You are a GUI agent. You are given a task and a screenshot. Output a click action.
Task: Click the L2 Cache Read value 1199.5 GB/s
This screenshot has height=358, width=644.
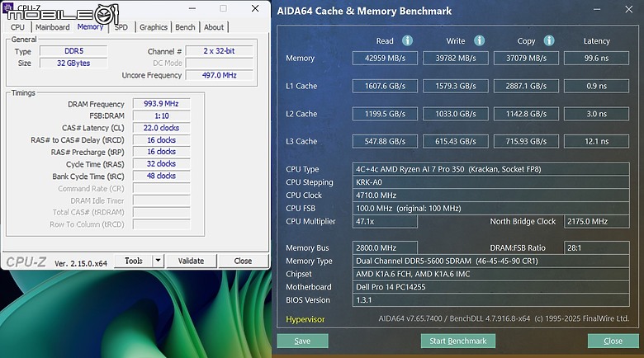coord(385,114)
